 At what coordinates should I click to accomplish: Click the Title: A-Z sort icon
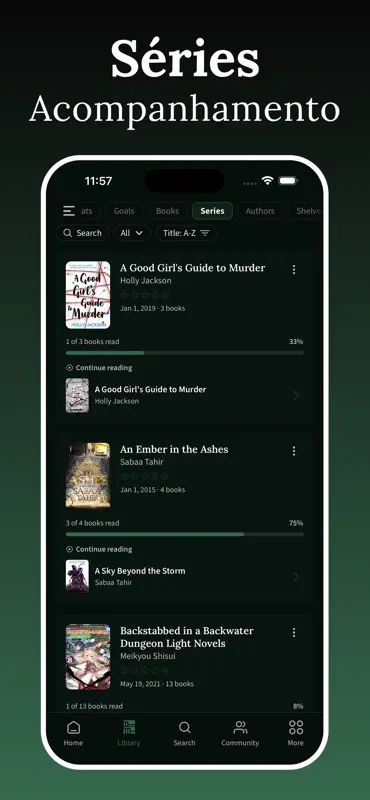(x=205, y=233)
